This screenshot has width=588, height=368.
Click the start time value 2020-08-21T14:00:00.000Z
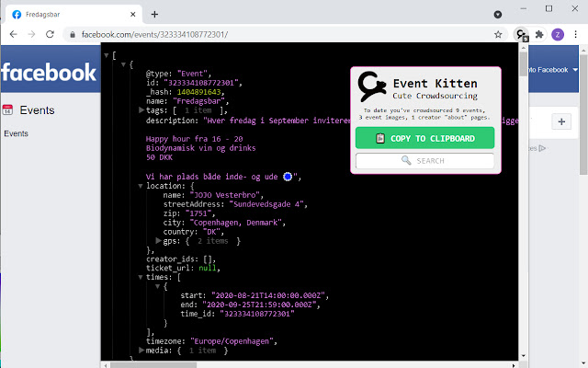[x=269, y=295]
